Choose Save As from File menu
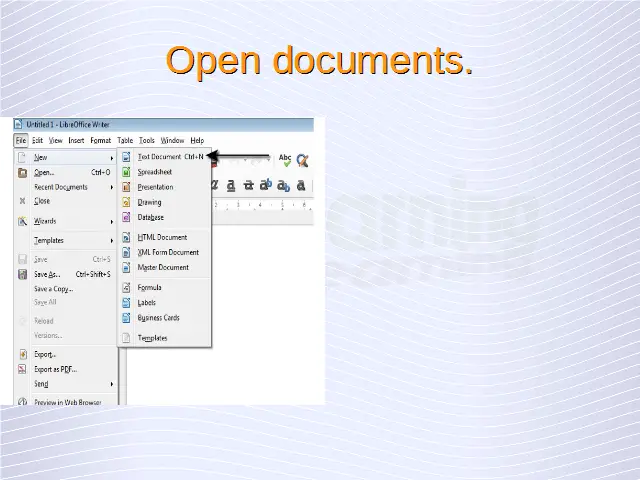This screenshot has width=640, height=480. pos(47,274)
